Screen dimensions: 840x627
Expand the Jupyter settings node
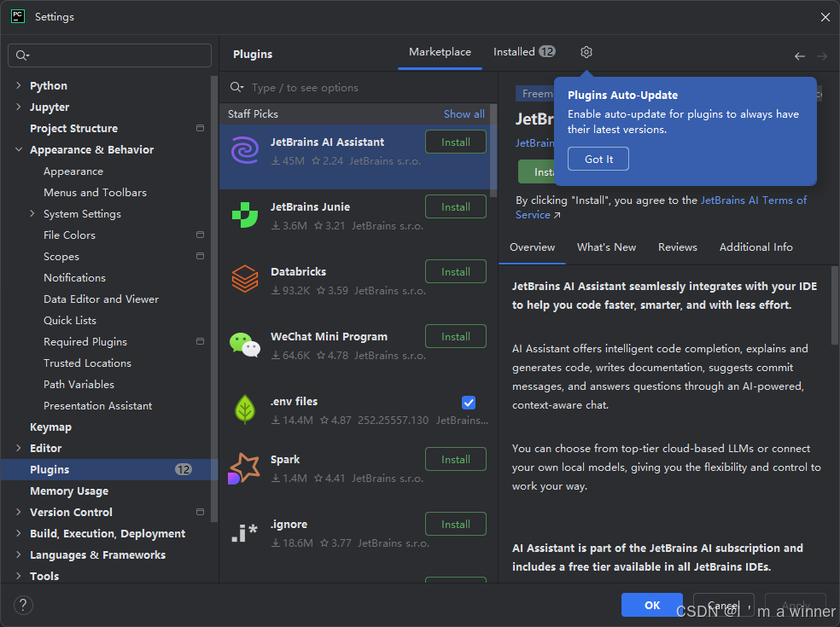coord(19,107)
